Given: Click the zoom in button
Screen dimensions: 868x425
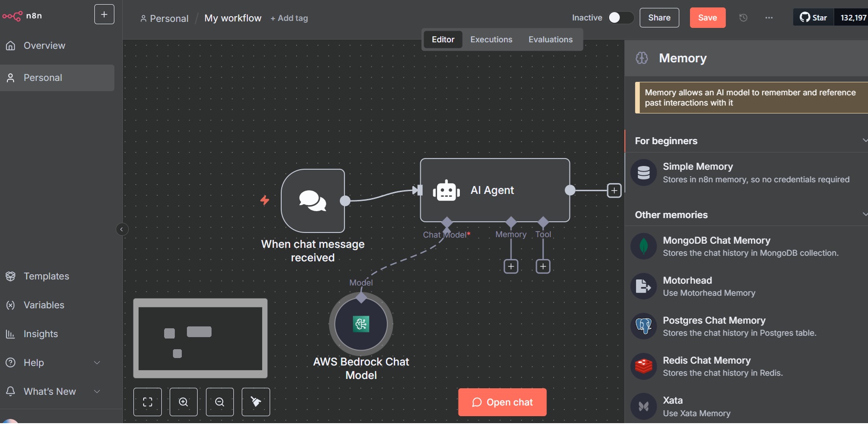Looking at the screenshot, I should (x=184, y=402).
